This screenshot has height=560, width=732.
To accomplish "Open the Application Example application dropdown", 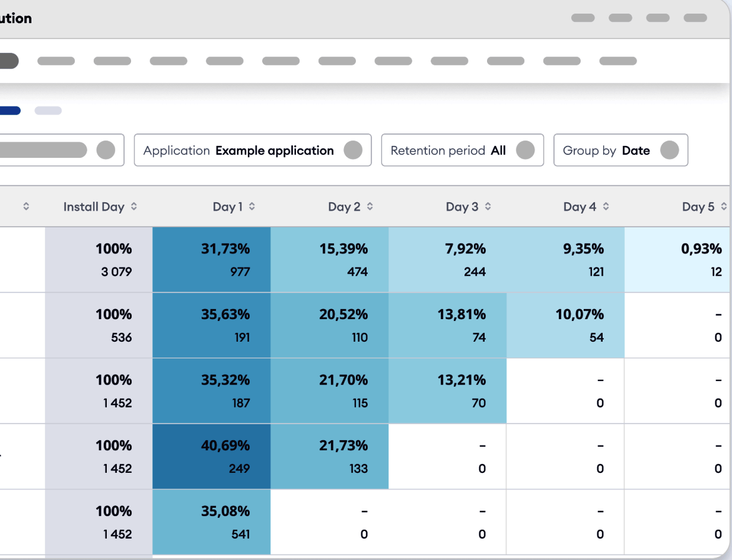I will [x=253, y=150].
